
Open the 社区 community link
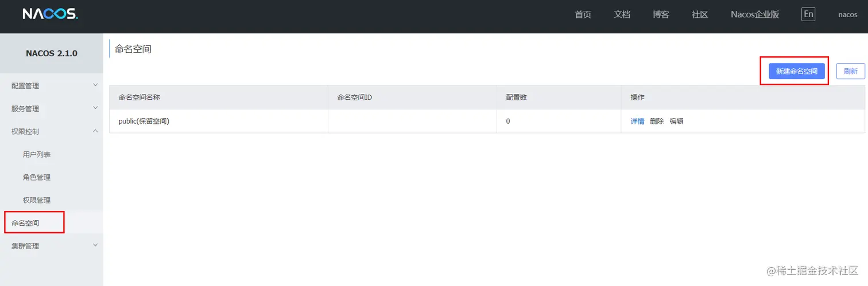click(x=700, y=14)
